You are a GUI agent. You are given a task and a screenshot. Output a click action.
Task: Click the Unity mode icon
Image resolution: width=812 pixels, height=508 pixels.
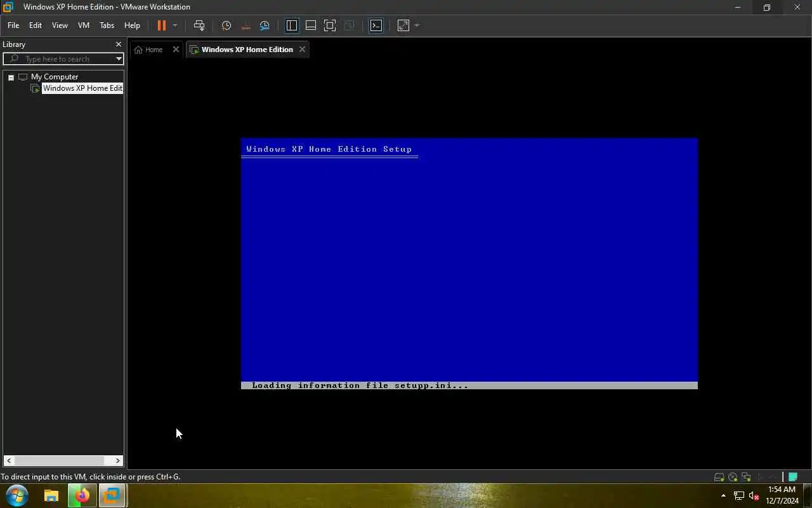pos(349,25)
